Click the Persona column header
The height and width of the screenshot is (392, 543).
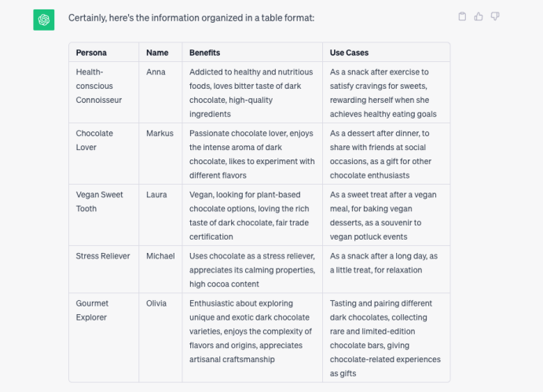tap(91, 53)
